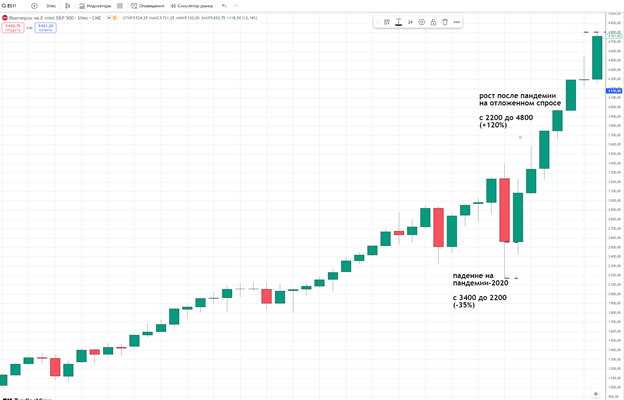Screen dimensions: 624x400
Task: Open the Alerts (Оповещения) button
Action: pyautogui.click(x=148, y=6)
